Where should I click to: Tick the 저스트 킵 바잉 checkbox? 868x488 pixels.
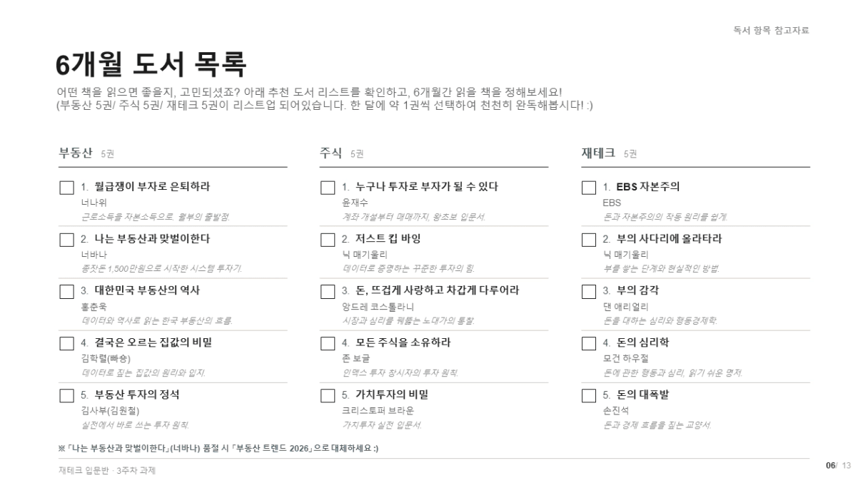pos(328,240)
